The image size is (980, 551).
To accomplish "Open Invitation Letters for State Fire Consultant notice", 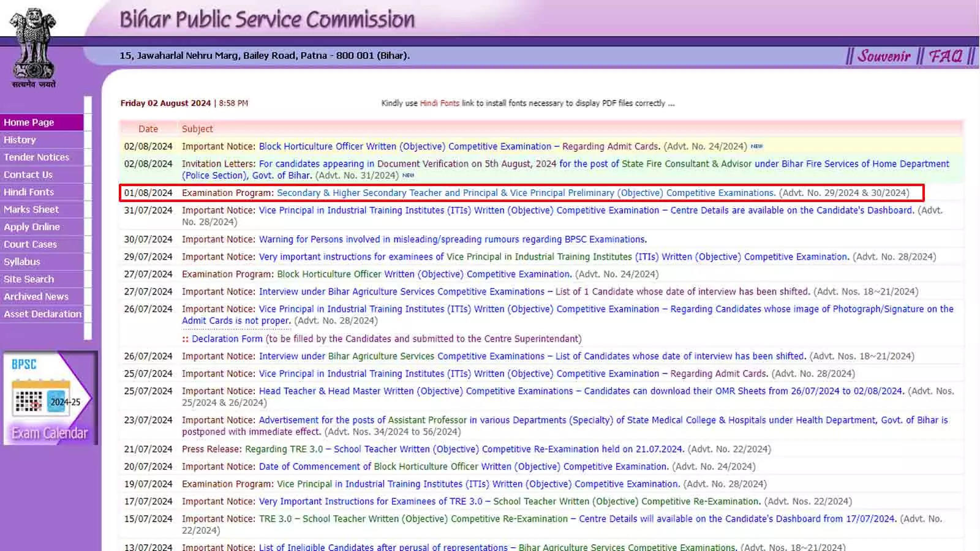I will 565,170.
